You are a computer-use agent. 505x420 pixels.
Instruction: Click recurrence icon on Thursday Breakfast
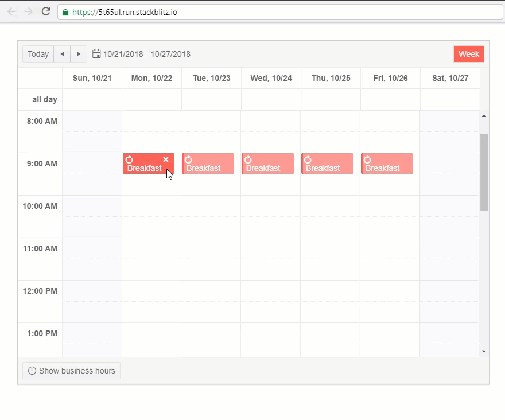coord(308,160)
